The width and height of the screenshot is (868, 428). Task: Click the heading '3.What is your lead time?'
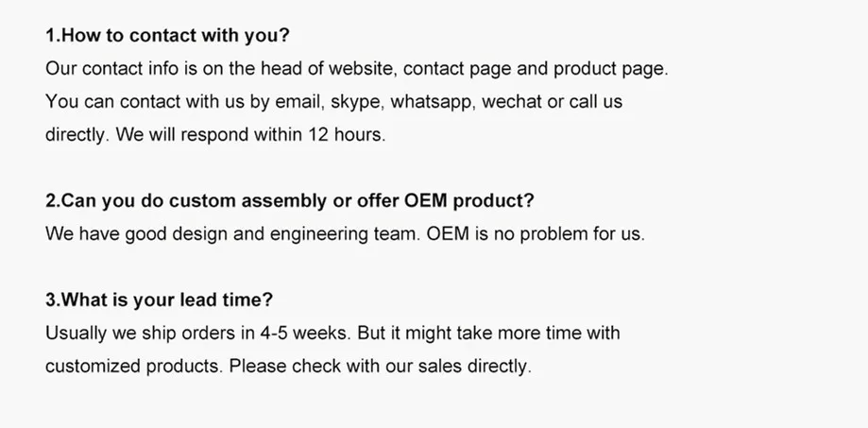point(160,300)
